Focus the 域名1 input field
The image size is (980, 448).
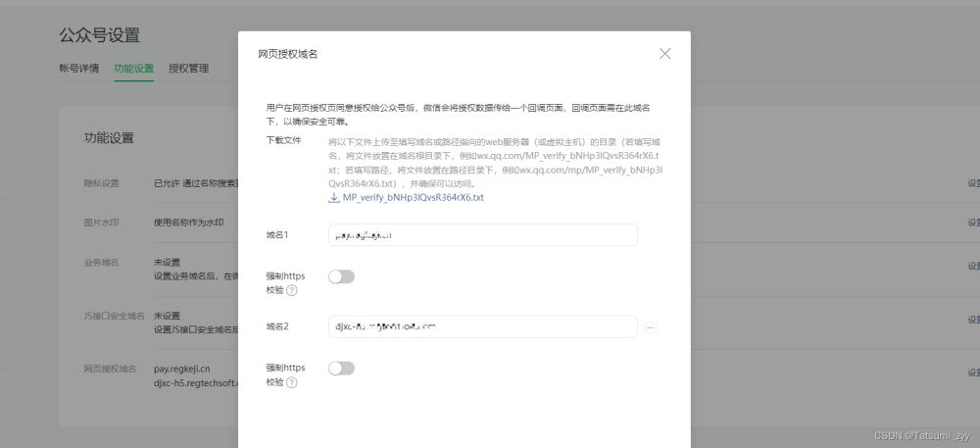tap(482, 235)
